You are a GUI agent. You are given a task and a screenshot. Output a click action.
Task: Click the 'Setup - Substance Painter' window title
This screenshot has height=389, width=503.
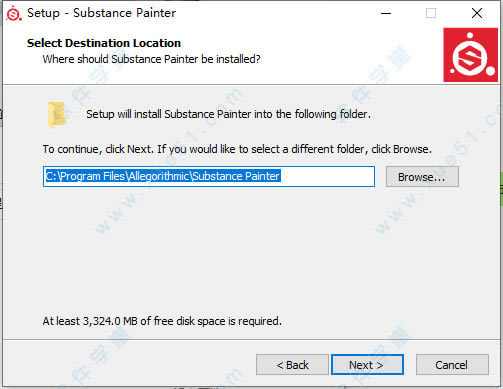click(101, 13)
